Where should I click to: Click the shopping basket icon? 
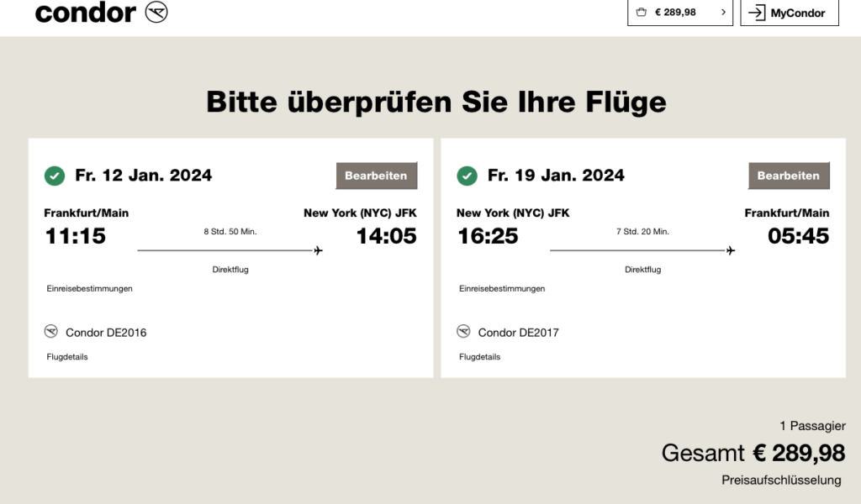[x=641, y=12]
